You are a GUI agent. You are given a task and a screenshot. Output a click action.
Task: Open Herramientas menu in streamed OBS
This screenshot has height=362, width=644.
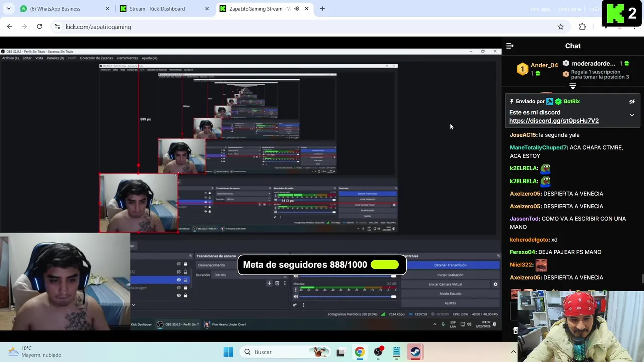point(127,58)
